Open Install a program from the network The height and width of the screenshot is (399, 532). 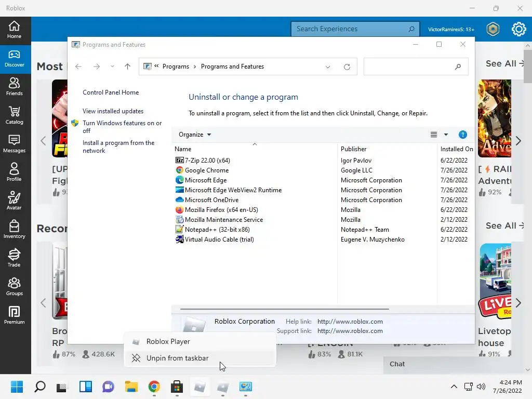118,147
